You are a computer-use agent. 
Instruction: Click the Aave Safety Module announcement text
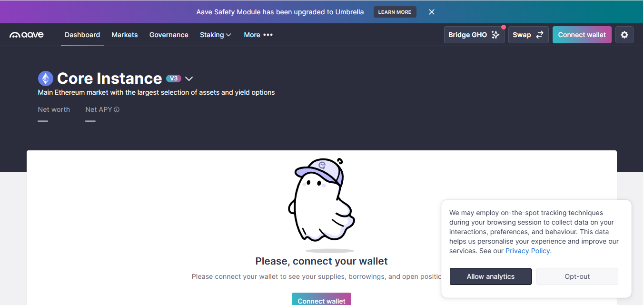280,12
